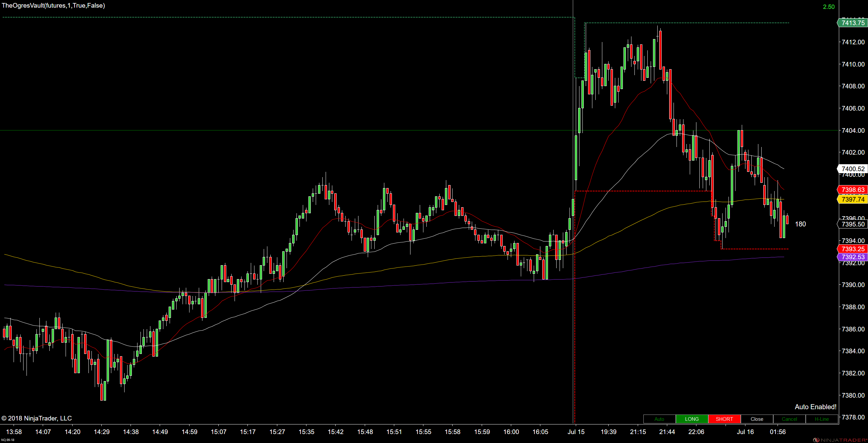Screen dimensions: 868x443
Task: Click the 7404.00 price axis label
Action: 853,130
